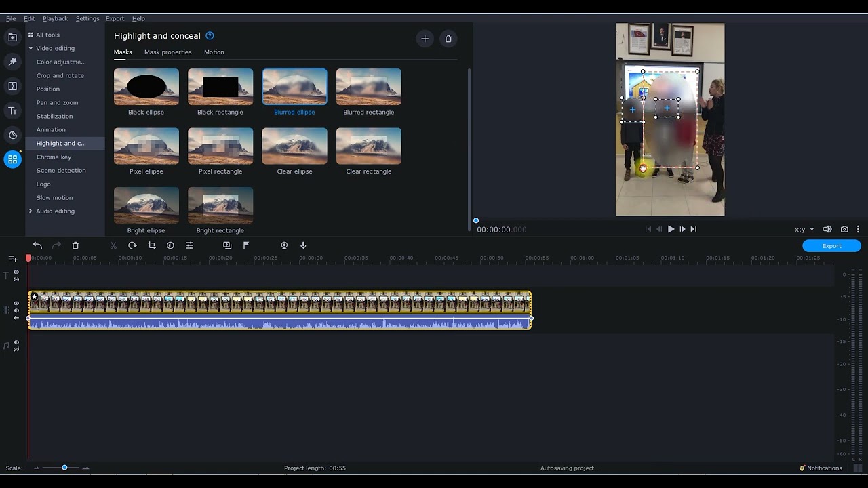The width and height of the screenshot is (868, 488).
Task: Click the blue Export button
Action: 831,246
